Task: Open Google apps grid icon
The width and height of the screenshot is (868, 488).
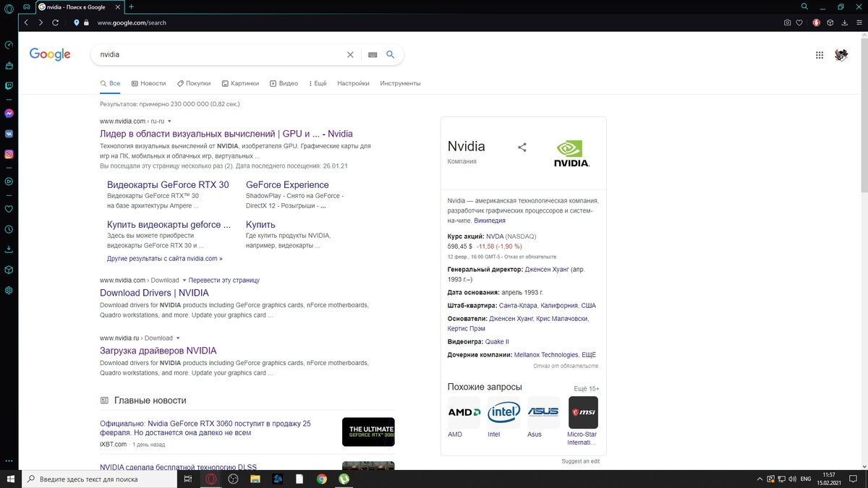Action: [820, 55]
